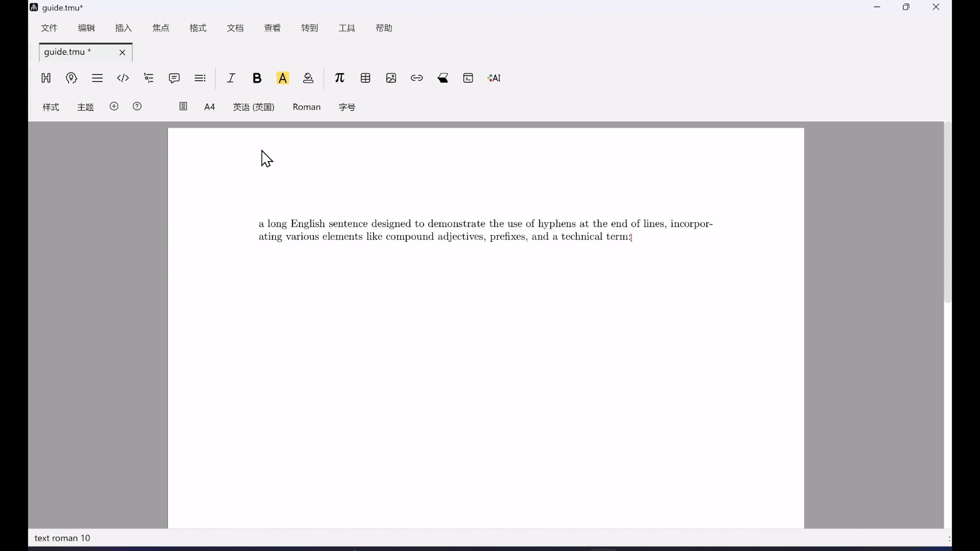Insert an image using the picture icon

(x=391, y=78)
